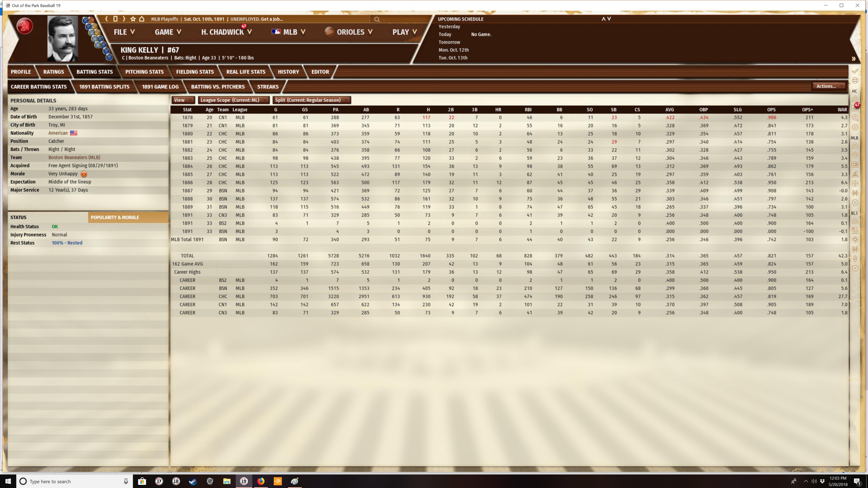Click the red Boston Beaneaters team logo
This screenshot has height=488, width=868.
click(25, 26)
